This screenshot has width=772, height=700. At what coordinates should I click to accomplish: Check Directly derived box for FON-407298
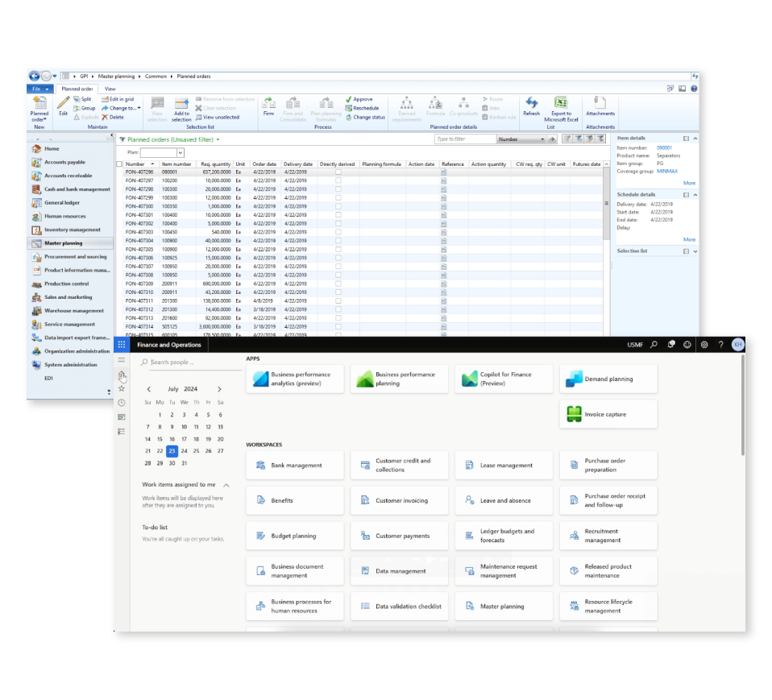pyautogui.click(x=338, y=189)
